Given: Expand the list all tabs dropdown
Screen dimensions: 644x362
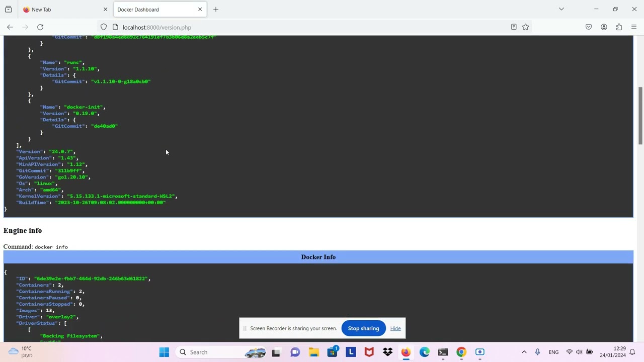Looking at the screenshot, I should (x=561, y=9).
